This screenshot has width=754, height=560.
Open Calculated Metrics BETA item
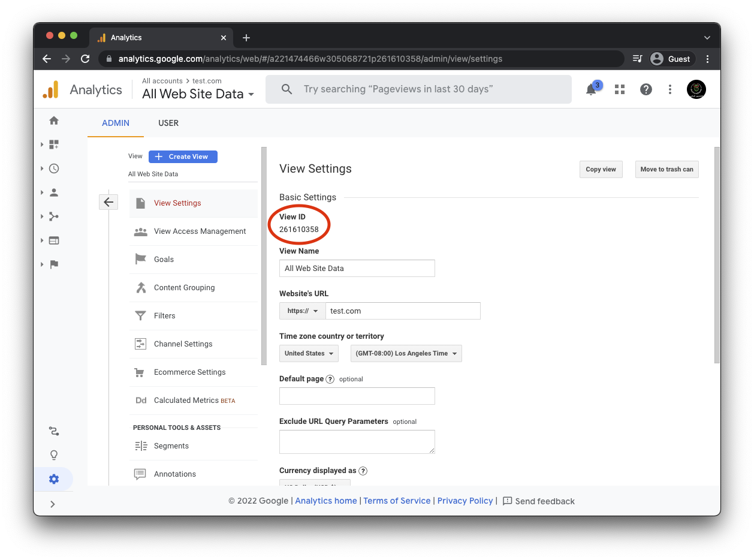pos(194,401)
